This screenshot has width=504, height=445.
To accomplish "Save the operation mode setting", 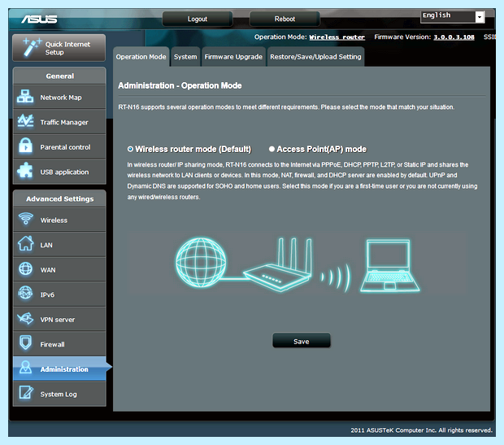I will [301, 342].
